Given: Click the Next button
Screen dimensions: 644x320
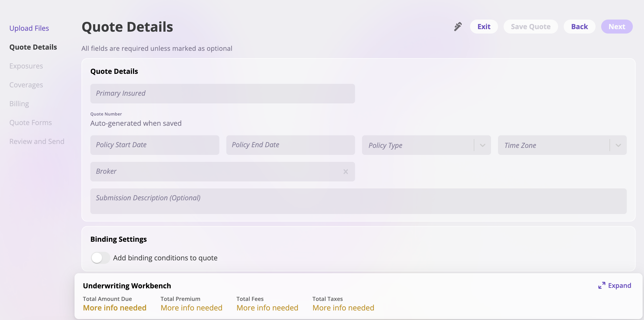Looking at the screenshot, I should tap(617, 27).
